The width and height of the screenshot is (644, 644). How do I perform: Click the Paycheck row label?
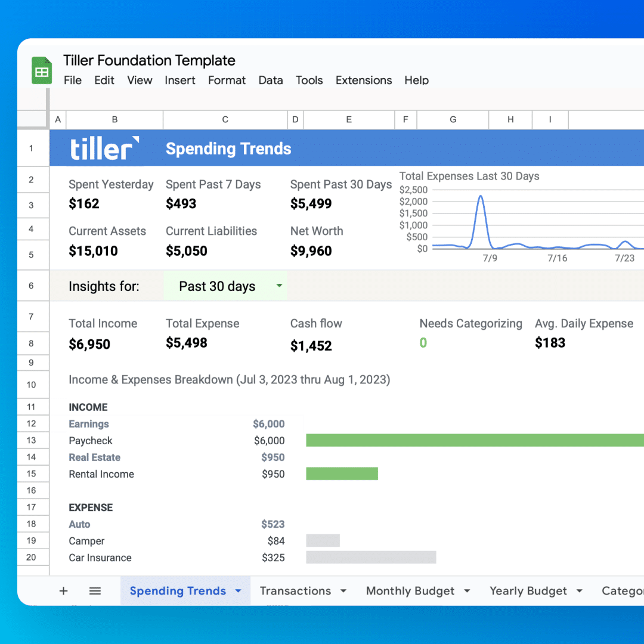coord(91,441)
